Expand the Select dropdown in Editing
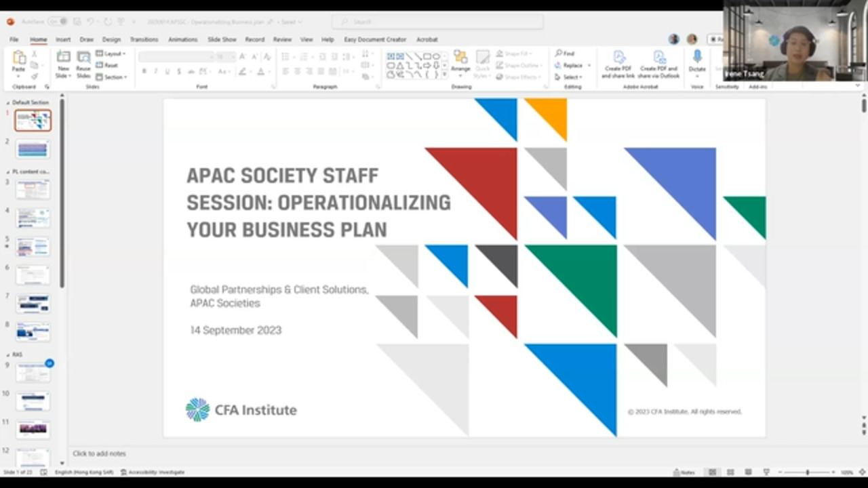Image resolution: width=868 pixels, height=488 pixels. (x=569, y=77)
